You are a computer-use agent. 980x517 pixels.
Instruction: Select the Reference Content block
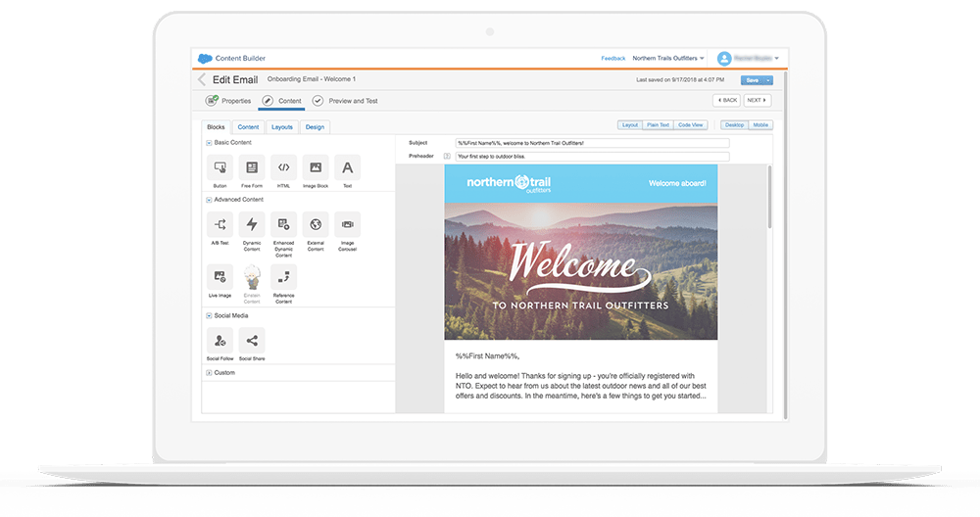click(x=284, y=276)
